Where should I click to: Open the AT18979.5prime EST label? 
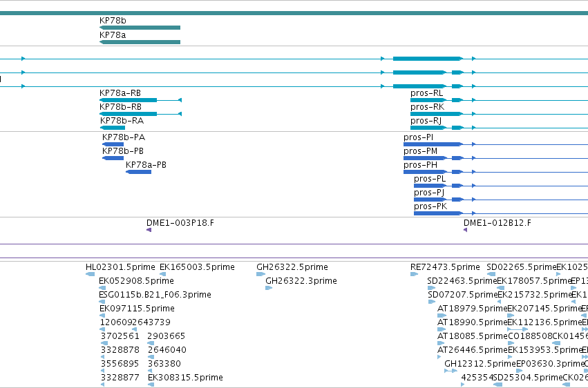pos(472,309)
